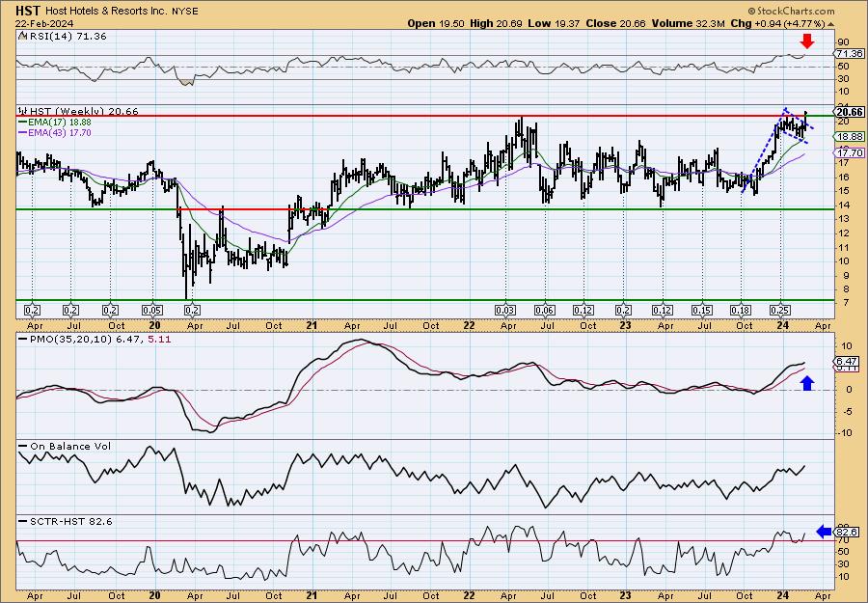Click the green EMA(17) legend line marker
868x603 pixels.
(x=22, y=123)
